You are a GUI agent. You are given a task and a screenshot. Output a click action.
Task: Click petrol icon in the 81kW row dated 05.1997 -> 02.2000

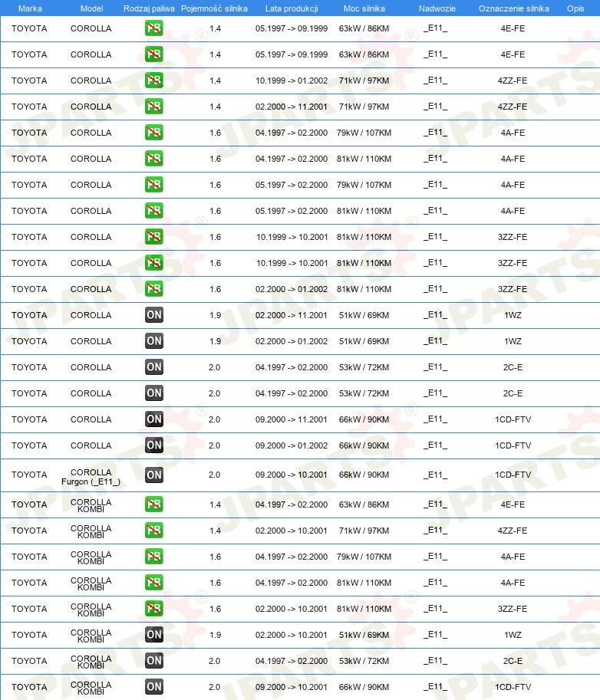153,211
